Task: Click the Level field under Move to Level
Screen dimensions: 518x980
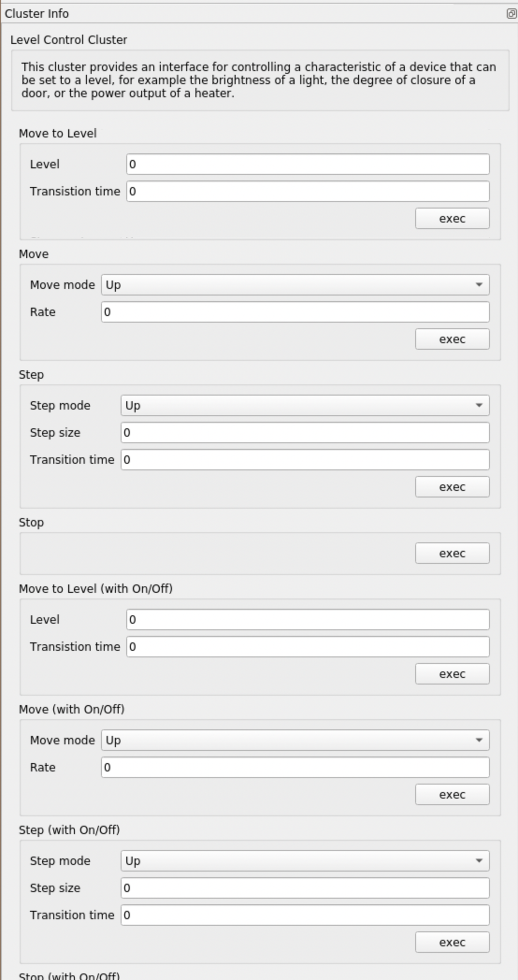Action: [x=308, y=164]
